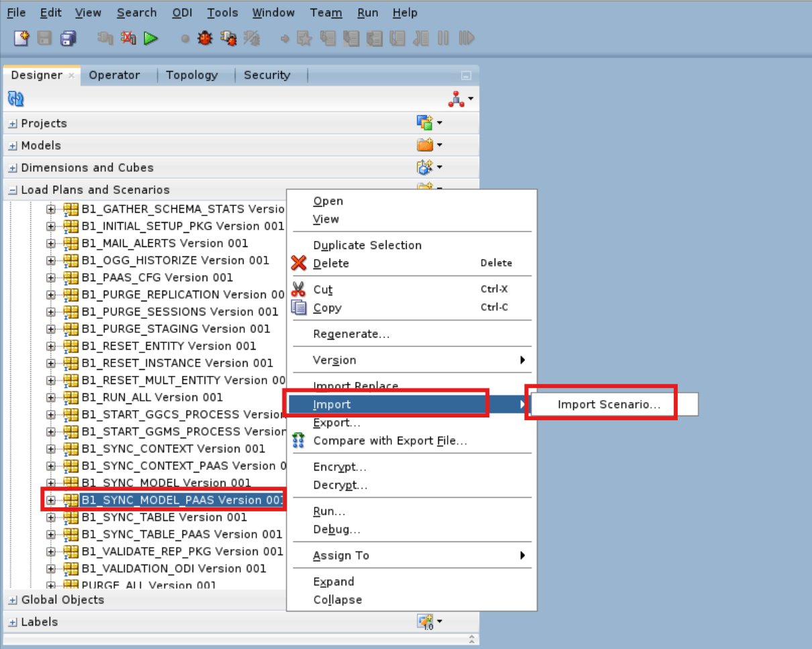Collapse the Load Plans and Scenarios section
812x649 pixels.
pos(13,190)
